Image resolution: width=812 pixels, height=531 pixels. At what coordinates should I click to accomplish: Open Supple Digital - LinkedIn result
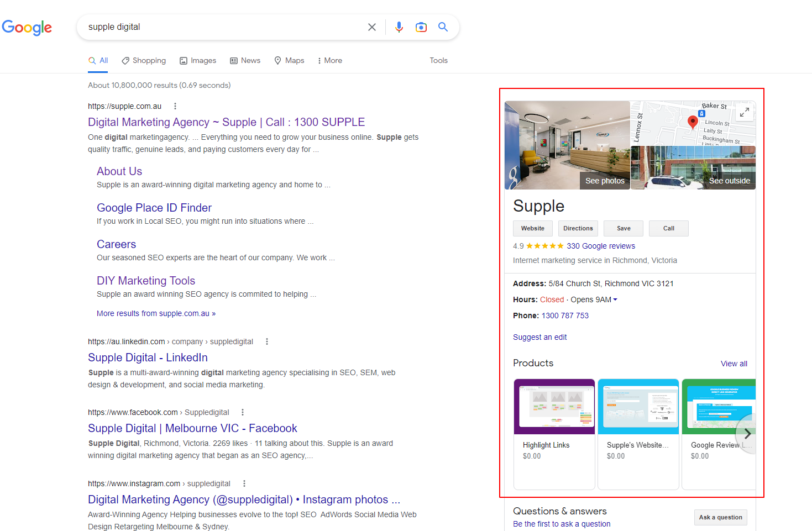tap(148, 357)
